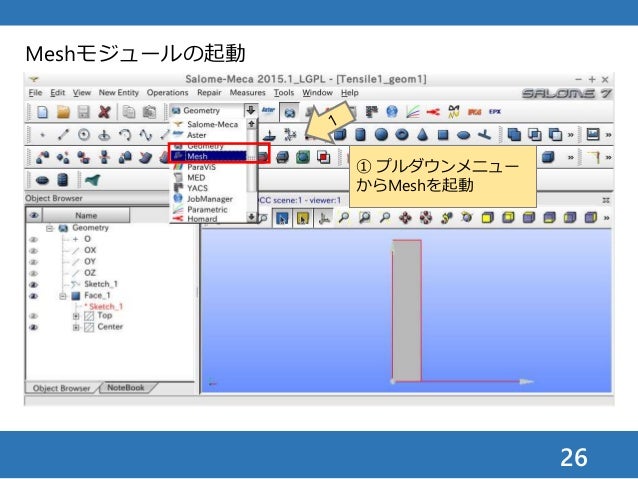This screenshot has width=638, height=479.
Task: Click the Cut boolean operation icon
Action: [555, 134]
